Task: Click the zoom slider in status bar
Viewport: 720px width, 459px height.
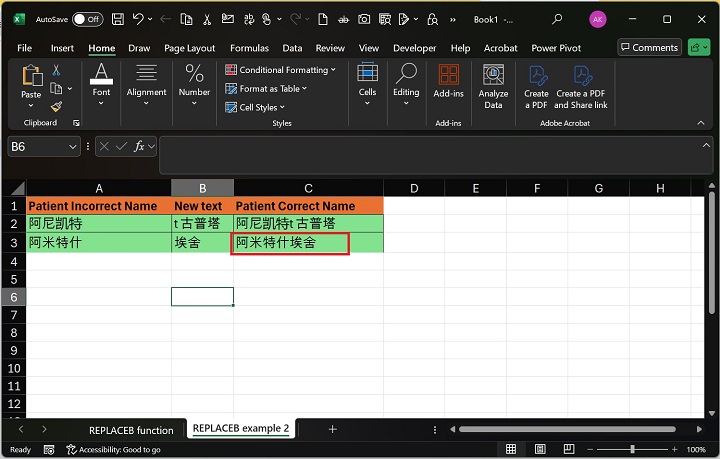Action: click(x=632, y=450)
